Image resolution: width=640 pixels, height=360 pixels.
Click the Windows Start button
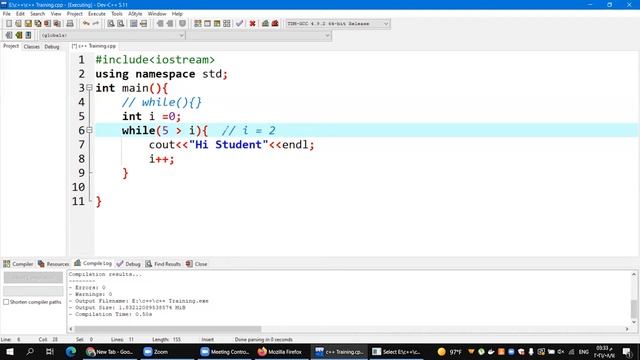coord(10,351)
